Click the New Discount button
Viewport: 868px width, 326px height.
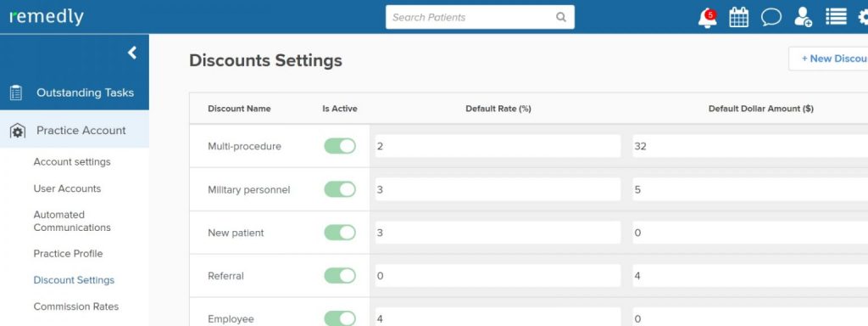tap(828, 59)
